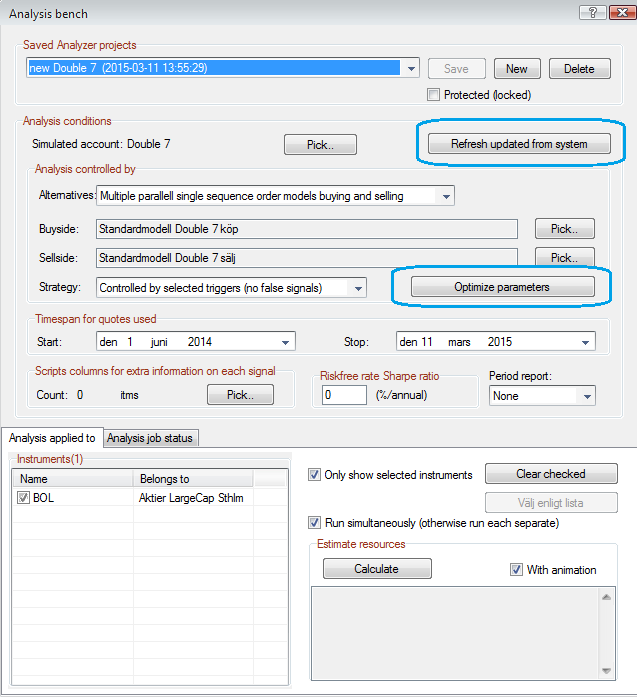640x697 pixels.
Task: Open the Period report dropdown
Action: click(x=587, y=396)
